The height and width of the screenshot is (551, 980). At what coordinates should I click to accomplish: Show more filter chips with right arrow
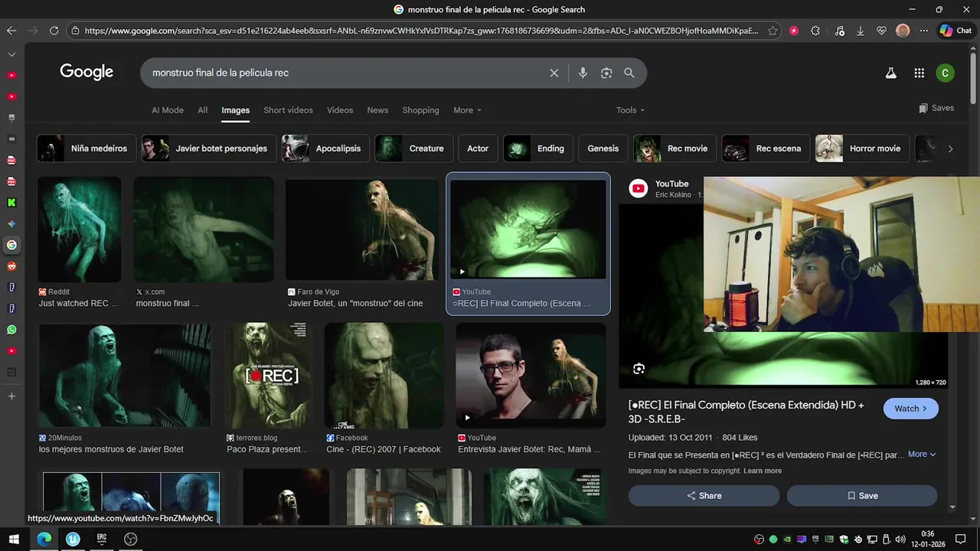(x=950, y=148)
